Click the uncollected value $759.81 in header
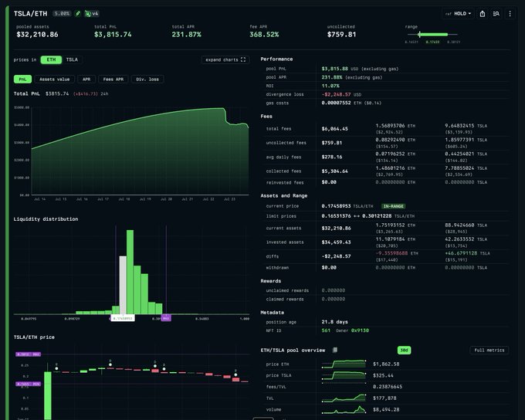The height and width of the screenshot is (420, 525). [x=341, y=34]
